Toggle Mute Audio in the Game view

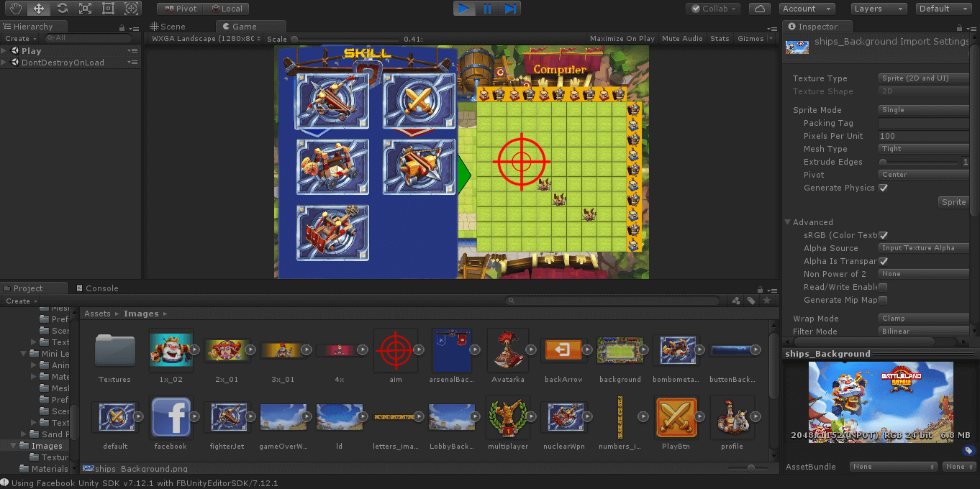682,39
